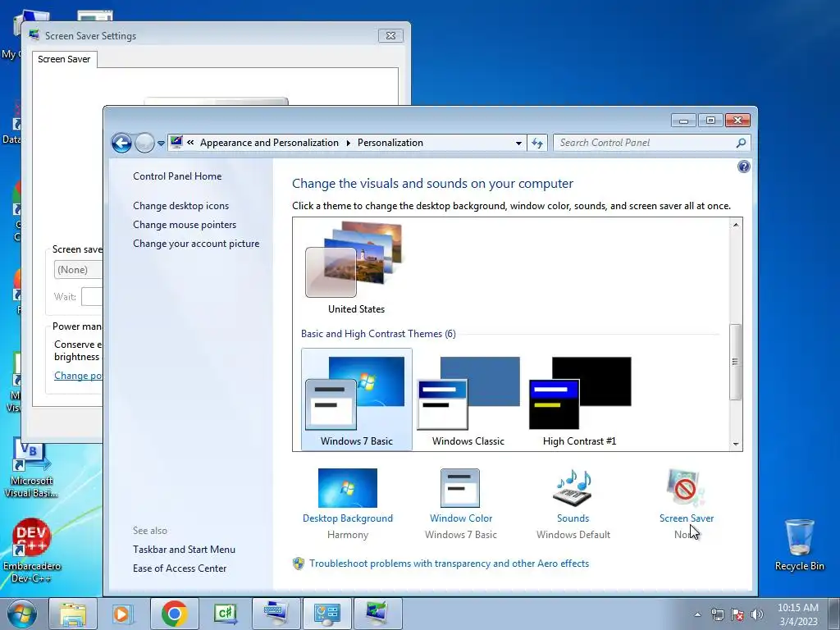Maximize the Personalization window
Screen dimensions: 840x630
(x=710, y=121)
